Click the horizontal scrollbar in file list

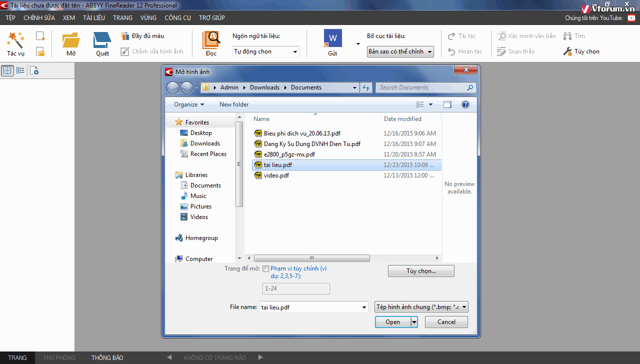(312, 258)
